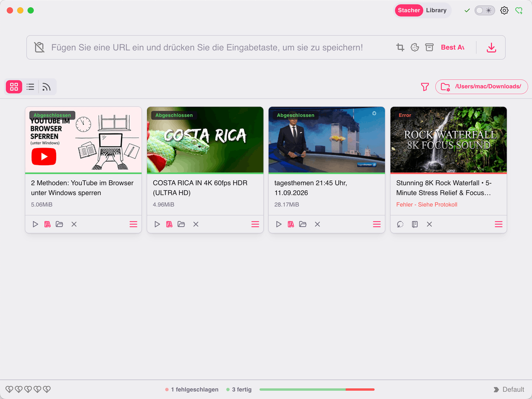This screenshot has width=532, height=399.
Task: Click the 3 fertig status
Action: pos(239,390)
